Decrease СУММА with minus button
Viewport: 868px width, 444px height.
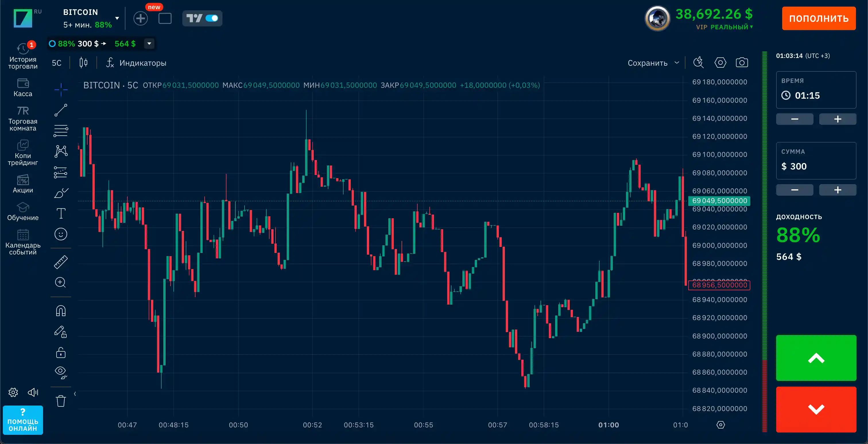[795, 190]
